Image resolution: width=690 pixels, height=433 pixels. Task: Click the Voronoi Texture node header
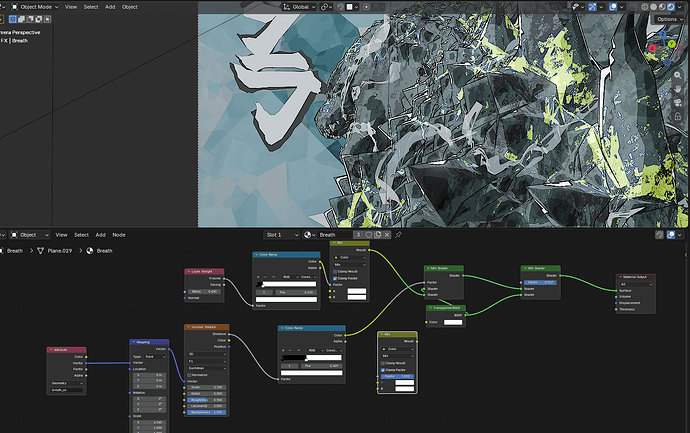pos(206,327)
